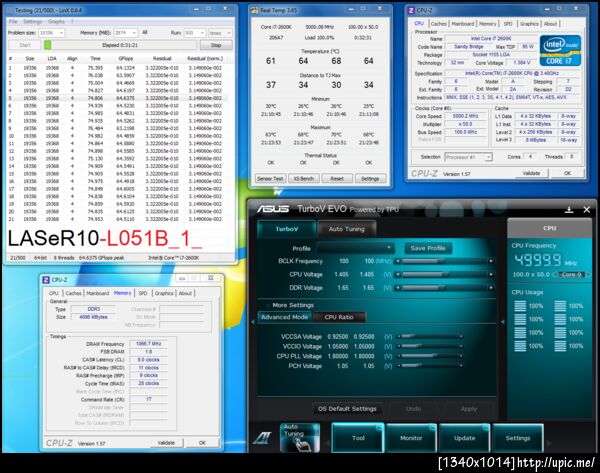The width and height of the screenshot is (600, 473).
Task: Open the Mainboard tab in the top CPU-Z window
Action: point(463,24)
